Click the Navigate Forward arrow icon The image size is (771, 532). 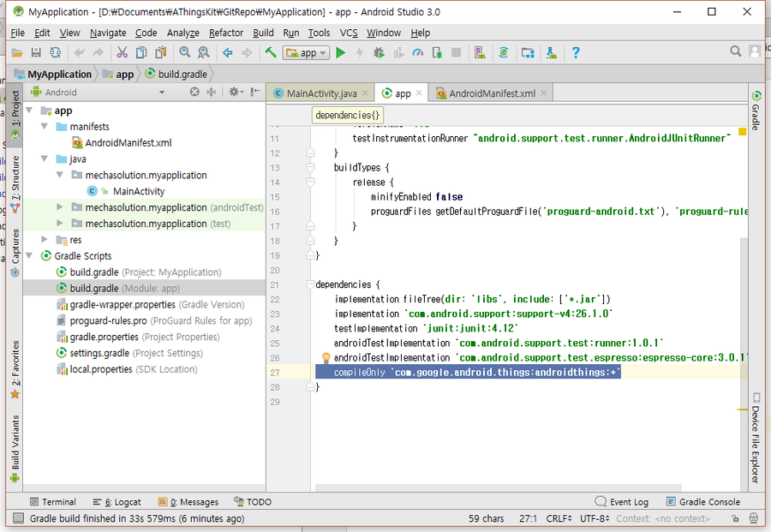point(247,52)
